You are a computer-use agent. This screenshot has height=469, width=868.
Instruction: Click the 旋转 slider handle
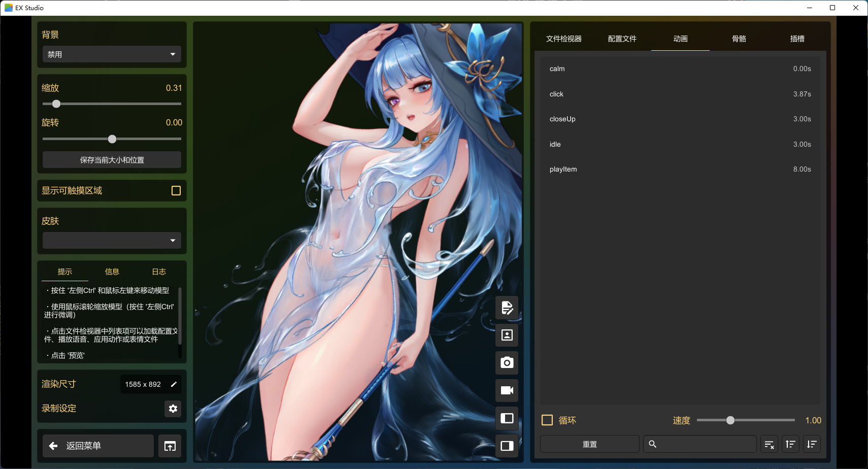click(112, 139)
